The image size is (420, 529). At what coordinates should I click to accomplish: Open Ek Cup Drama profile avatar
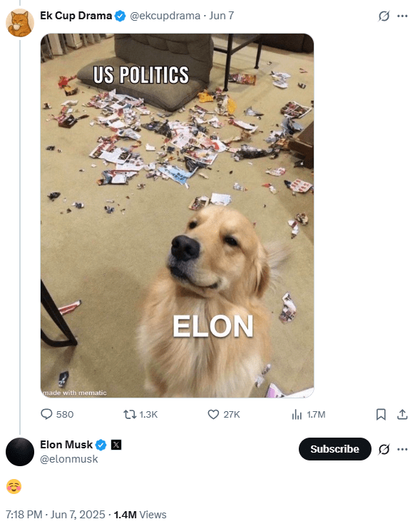[x=20, y=22]
